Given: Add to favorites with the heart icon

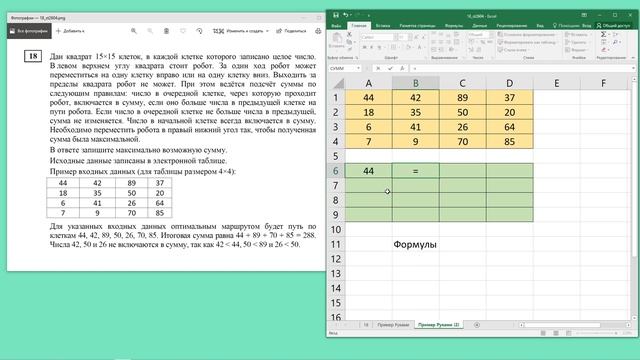Looking at the screenshot, I should [x=183, y=31].
